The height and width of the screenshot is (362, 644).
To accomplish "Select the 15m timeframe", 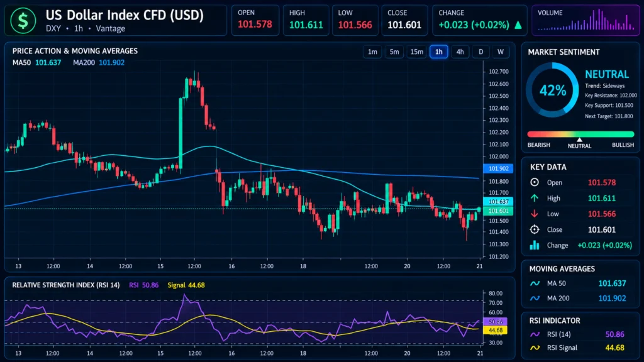I will click(x=416, y=52).
